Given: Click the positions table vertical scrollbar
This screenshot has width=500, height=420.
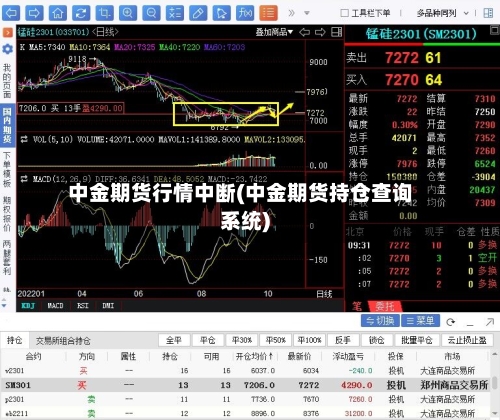Looking at the screenshot, I should pos(495,383).
